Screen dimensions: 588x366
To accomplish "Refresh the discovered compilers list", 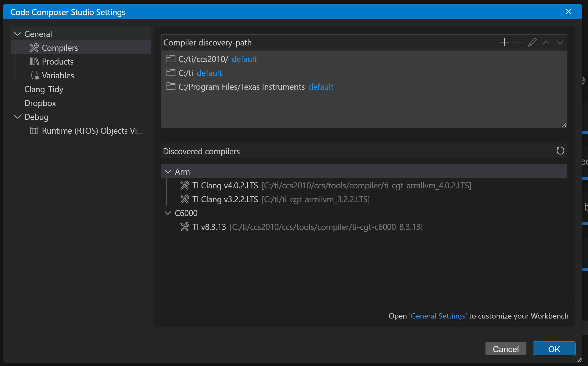I will (x=560, y=151).
